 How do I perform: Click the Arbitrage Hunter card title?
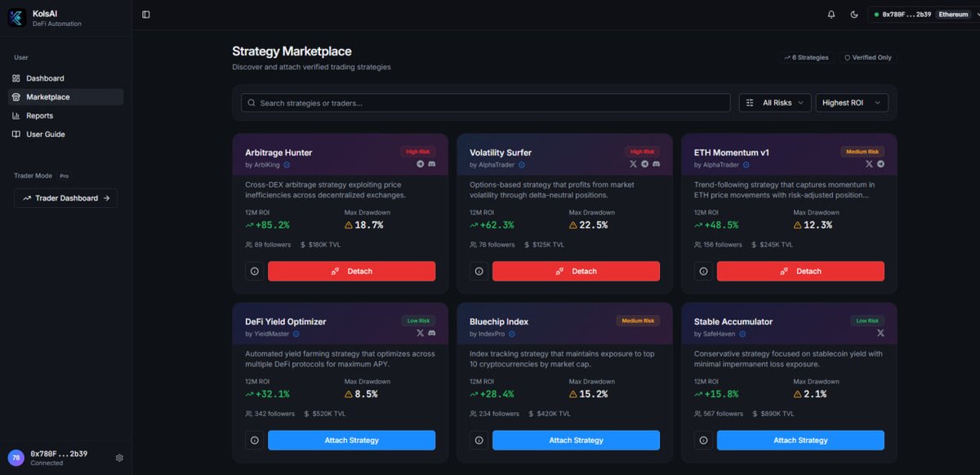coord(278,153)
